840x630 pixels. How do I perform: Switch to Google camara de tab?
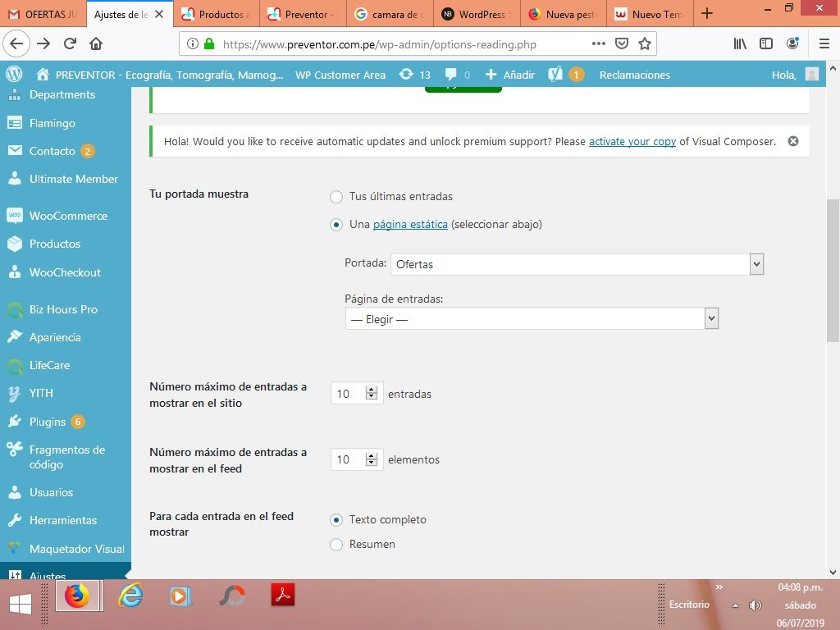click(x=390, y=14)
